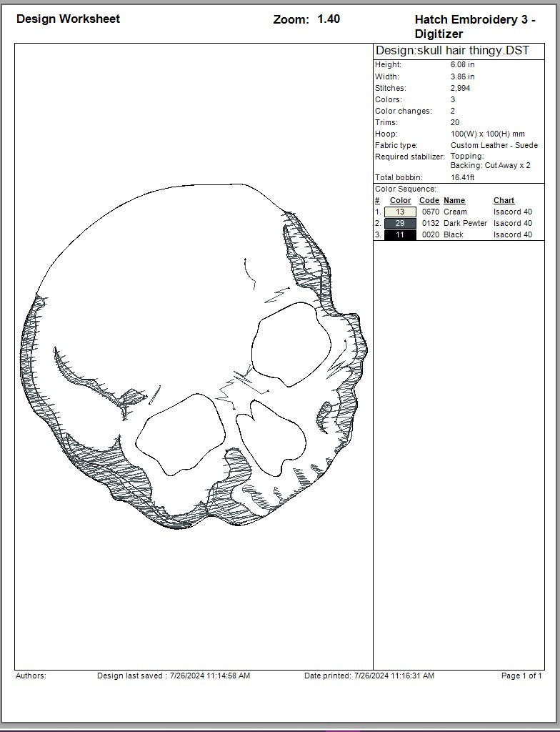This screenshot has height=732, width=560.
Task: Click the Design last saved timestamp
Action: (x=174, y=676)
